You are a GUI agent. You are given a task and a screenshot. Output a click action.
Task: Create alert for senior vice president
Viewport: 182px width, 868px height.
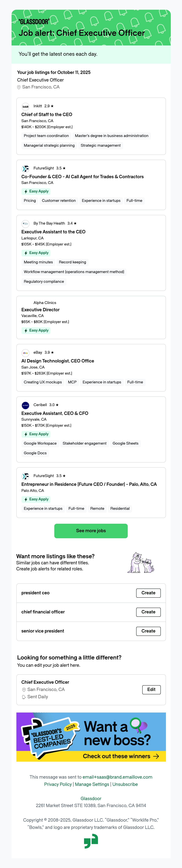tap(148, 631)
